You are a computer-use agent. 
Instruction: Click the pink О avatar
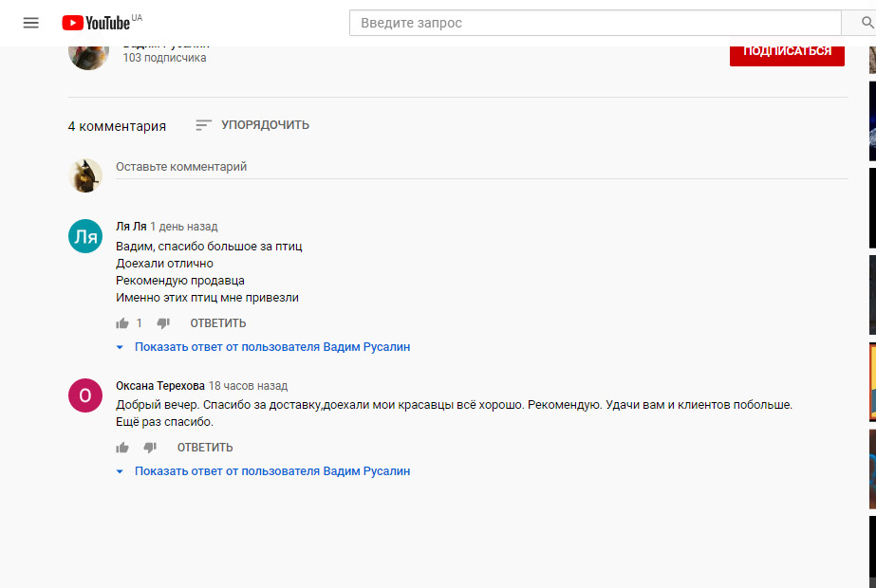click(85, 395)
